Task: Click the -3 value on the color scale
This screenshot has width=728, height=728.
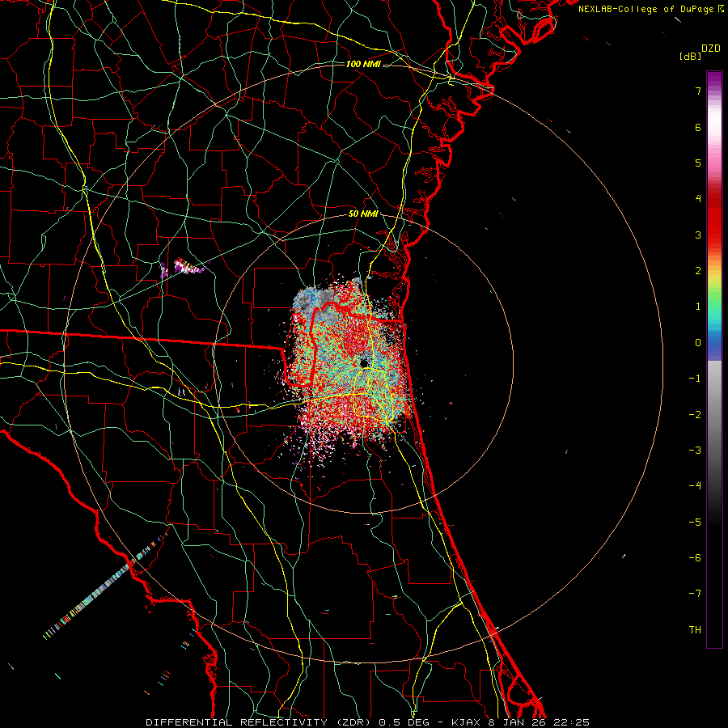Action: [x=695, y=451]
